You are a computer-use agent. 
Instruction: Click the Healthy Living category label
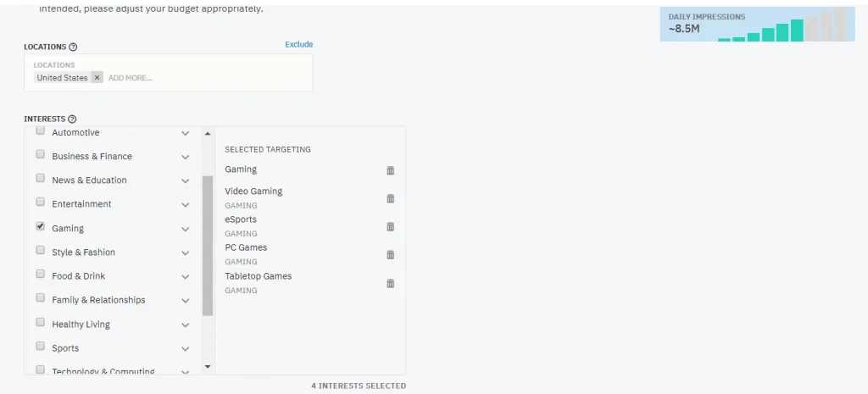click(81, 325)
